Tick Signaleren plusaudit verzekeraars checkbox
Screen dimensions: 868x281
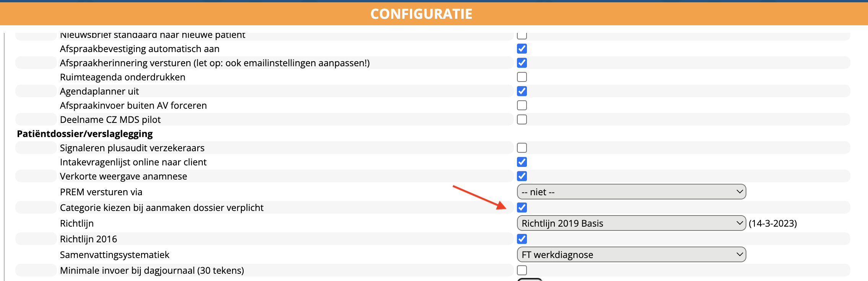522,148
